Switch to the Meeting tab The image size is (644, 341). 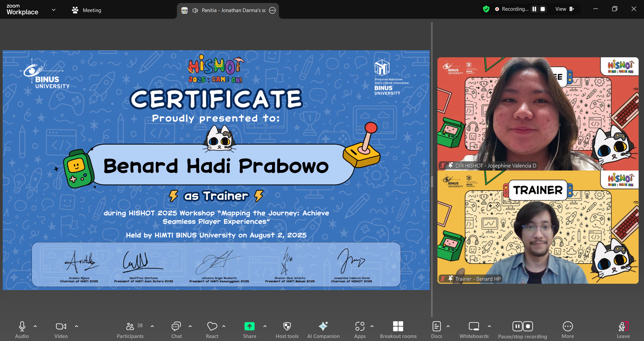click(87, 10)
